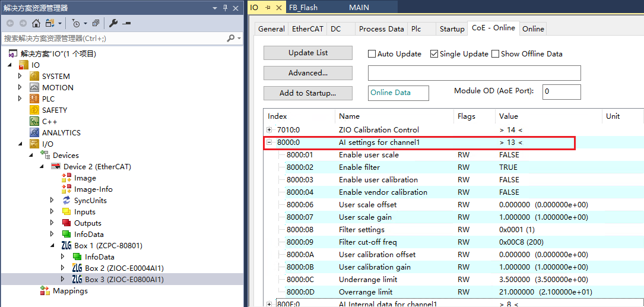The height and width of the screenshot is (307, 644).
Task: Click the red Outputs node icon
Action: (66, 223)
